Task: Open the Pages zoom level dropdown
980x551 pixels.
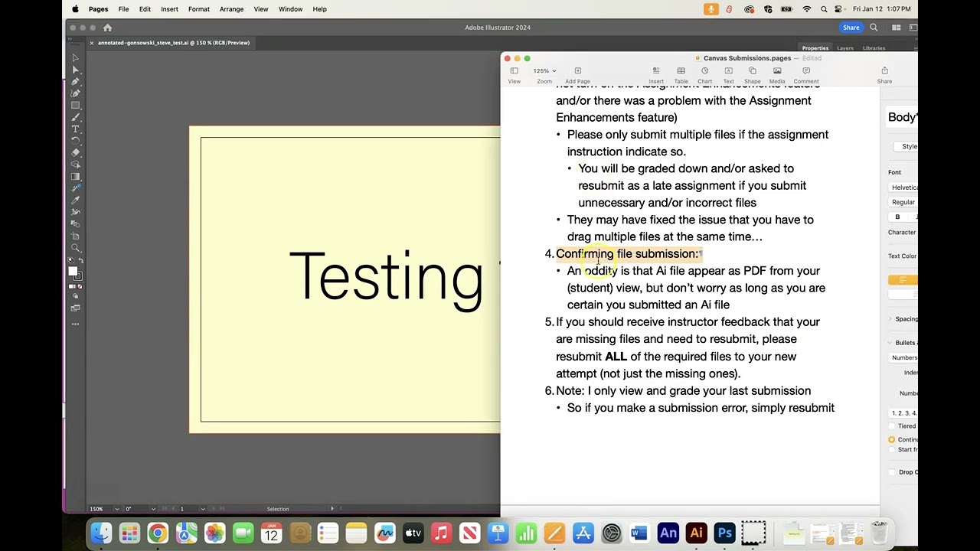Action: [x=544, y=70]
